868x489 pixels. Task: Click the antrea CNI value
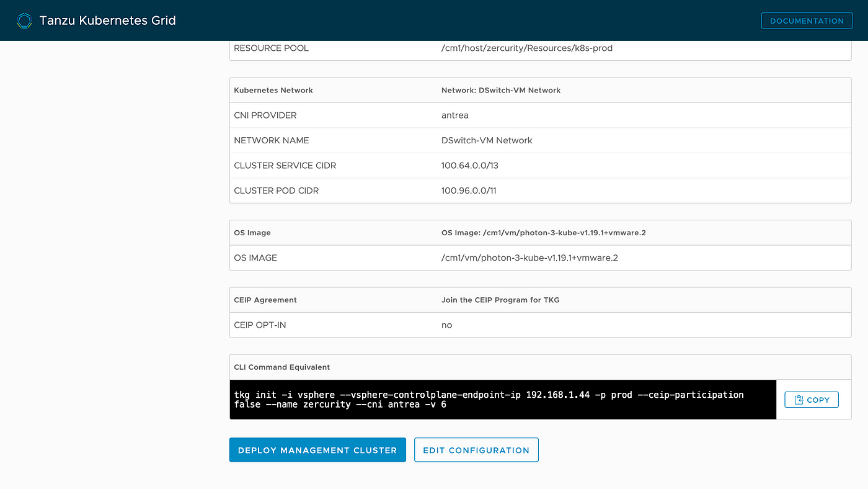click(x=455, y=115)
